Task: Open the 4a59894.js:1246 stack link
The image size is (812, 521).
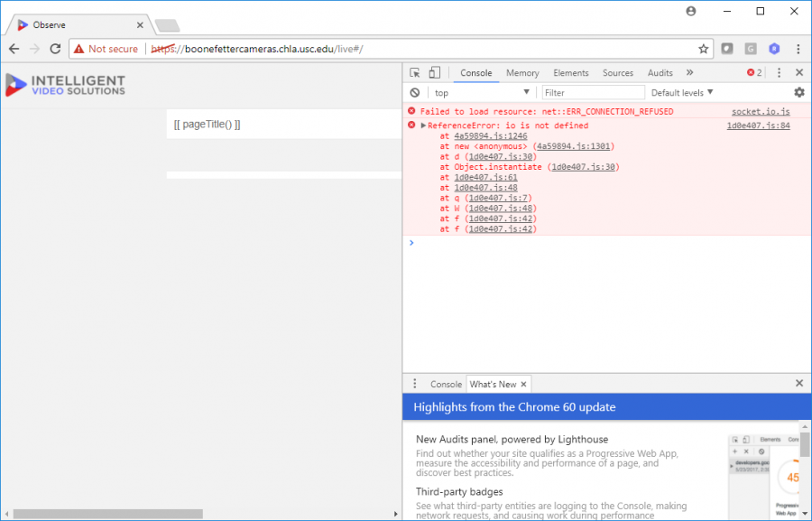Action: pos(491,135)
